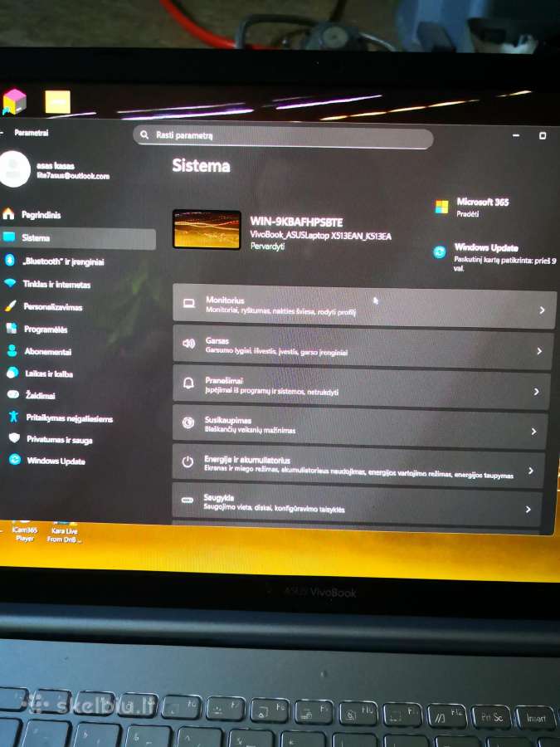Screen dimensions: 560x747
Task: Click the Windows Update sync icon at right
Action: 440,252
